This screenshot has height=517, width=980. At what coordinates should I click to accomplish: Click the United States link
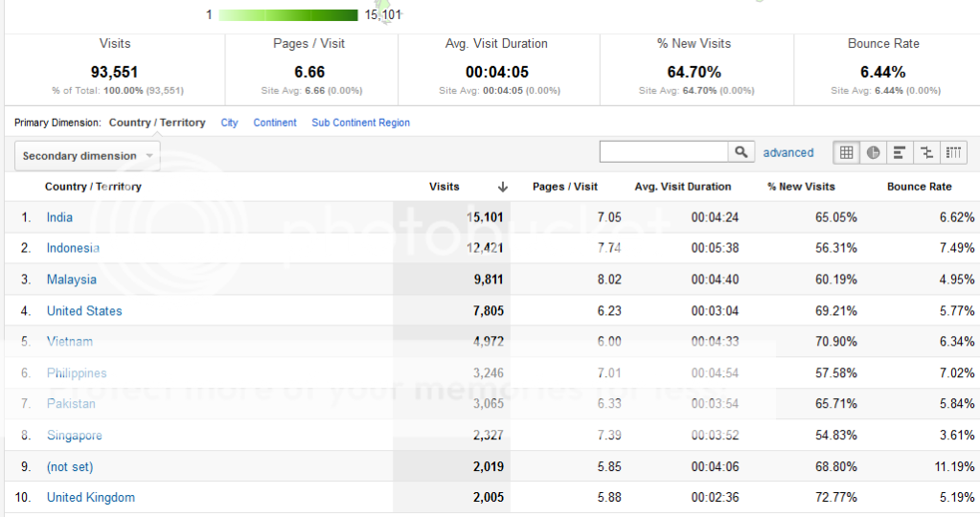84,311
